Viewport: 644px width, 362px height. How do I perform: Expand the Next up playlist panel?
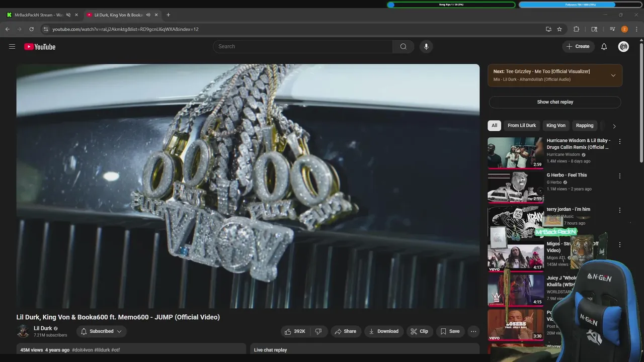pyautogui.click(x=613, y=75)
